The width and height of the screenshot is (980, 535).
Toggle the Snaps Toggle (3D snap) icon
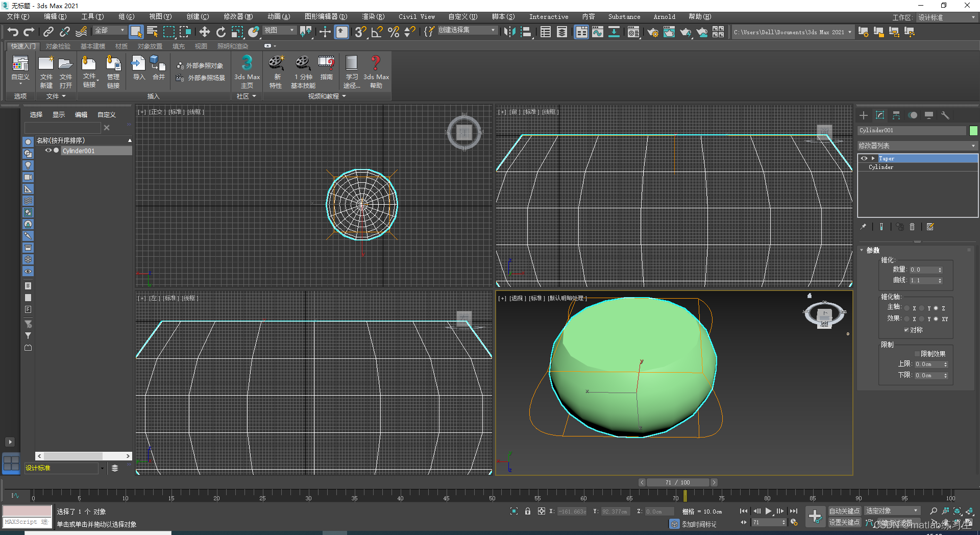click(360, 32)
